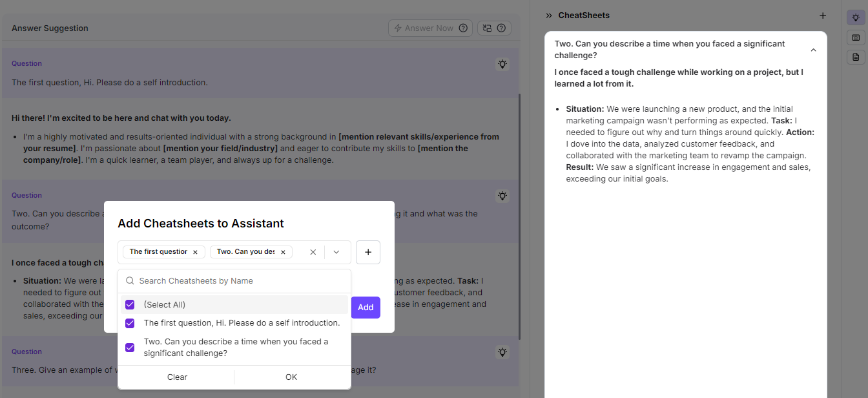Click the lightbulb icon on the first question

click(502, 64)
